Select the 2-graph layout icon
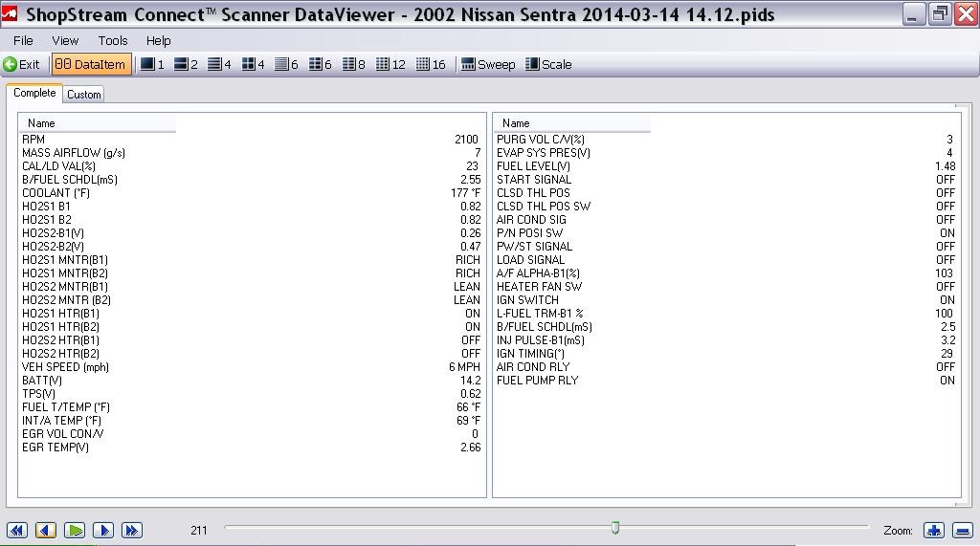 point(186,64)
